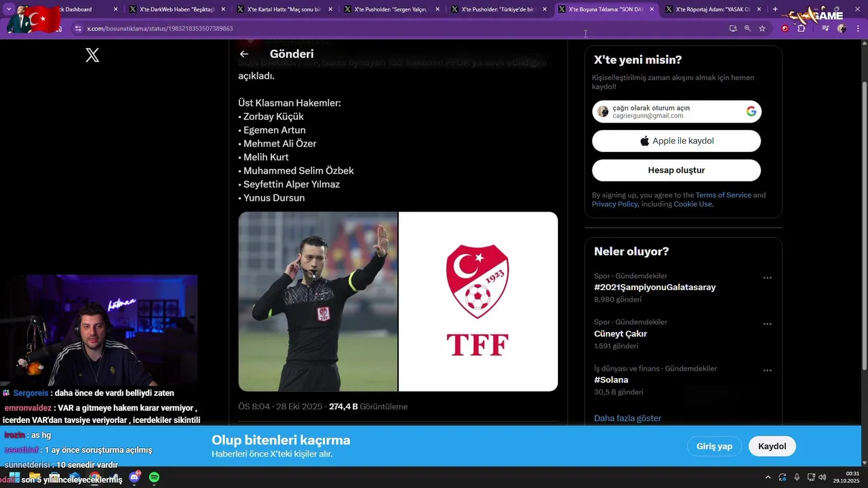This screenshot has height=488, width=868.
Task: Go back using the Gönderi arrow
Action: (244, 54)
